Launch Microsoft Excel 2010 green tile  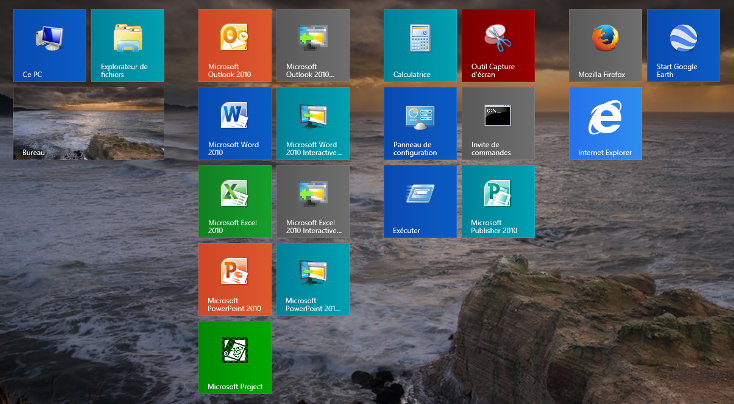235,201
